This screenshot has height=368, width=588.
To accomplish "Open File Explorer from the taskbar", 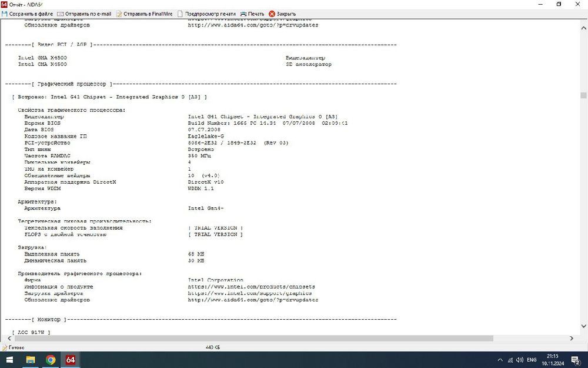I will click(31, 360).
